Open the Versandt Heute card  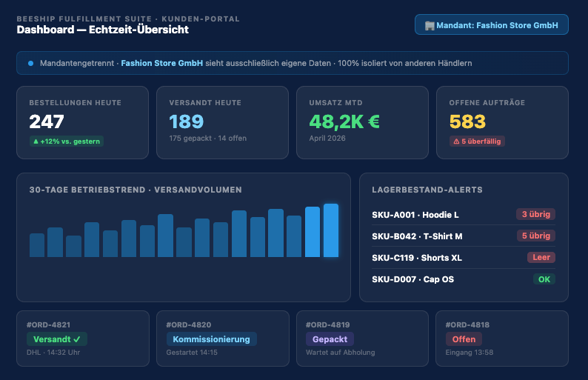tap(222, 122)
